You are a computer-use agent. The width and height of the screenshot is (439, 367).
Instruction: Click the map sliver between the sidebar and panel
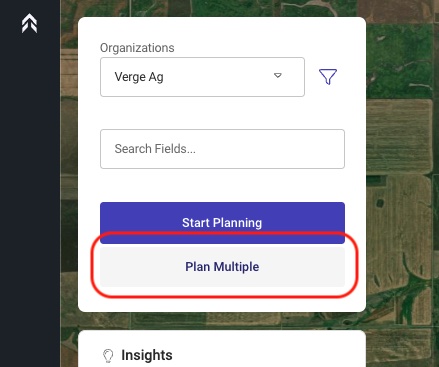[69, 183]
